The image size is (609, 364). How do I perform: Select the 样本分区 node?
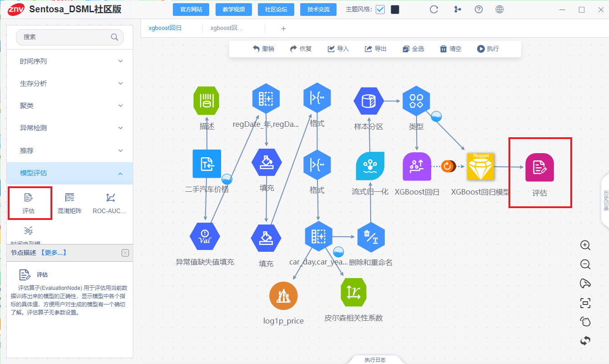[x=368, y=101]
